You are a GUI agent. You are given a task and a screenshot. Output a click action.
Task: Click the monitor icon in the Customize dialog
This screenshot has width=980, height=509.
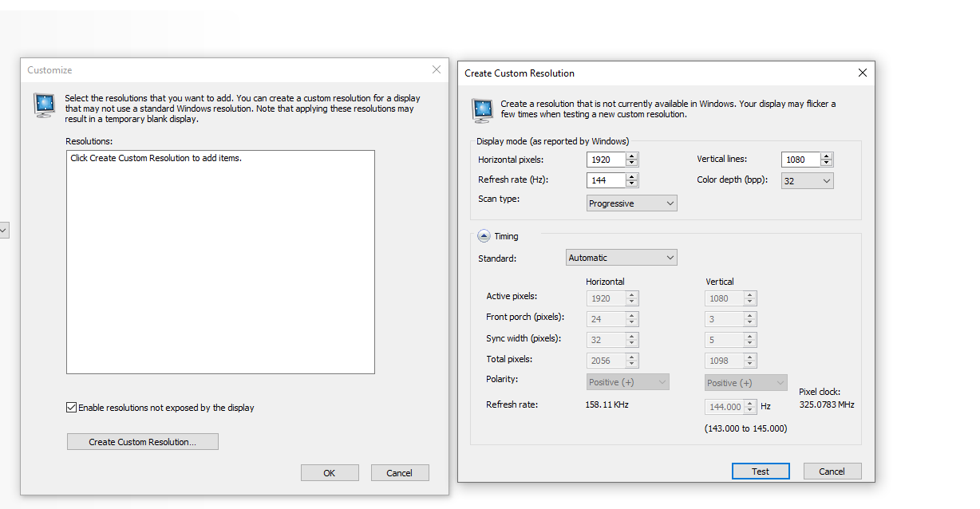[44, 105]
